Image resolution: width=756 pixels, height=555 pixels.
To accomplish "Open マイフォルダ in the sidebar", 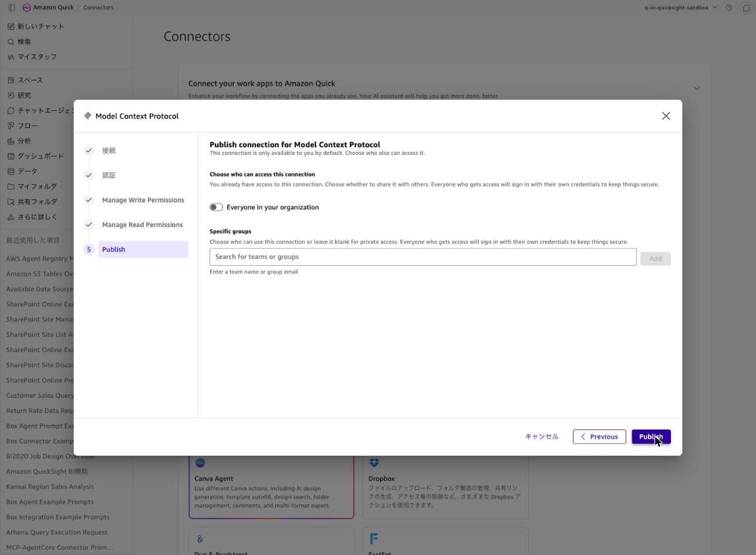I will 32,187.
